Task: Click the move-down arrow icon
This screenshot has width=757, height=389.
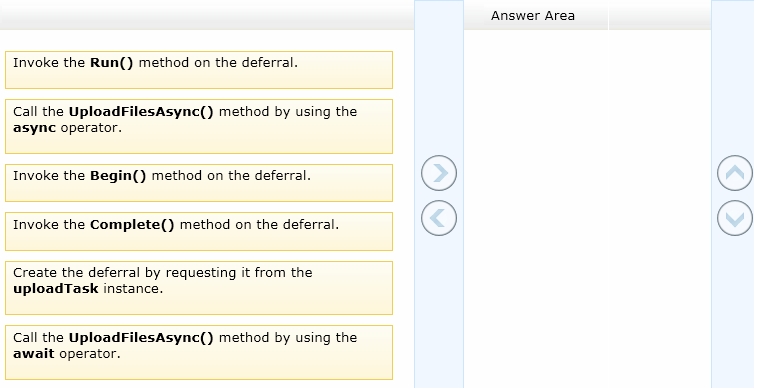Action: coord(734,218)
